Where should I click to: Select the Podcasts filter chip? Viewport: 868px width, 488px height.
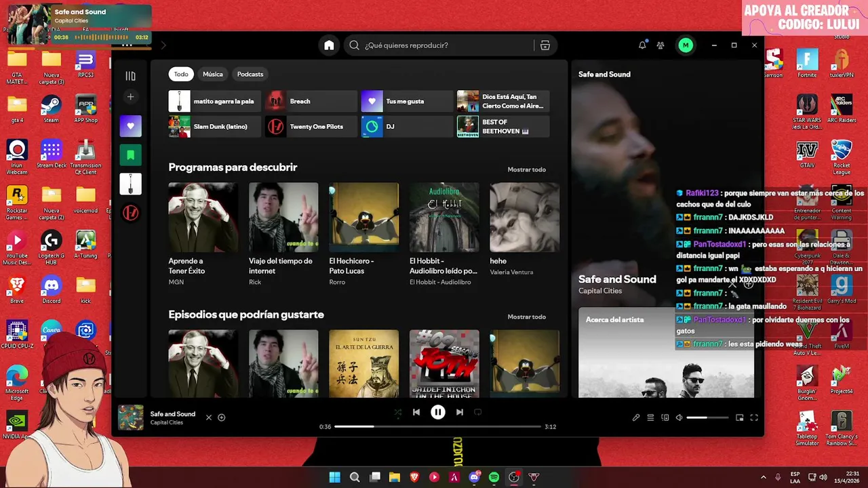point(250,74)
